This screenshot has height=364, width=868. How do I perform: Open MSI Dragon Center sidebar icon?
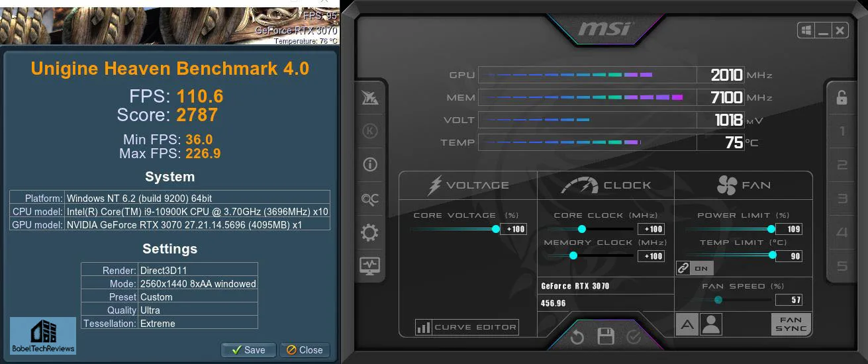pos(369,98)
